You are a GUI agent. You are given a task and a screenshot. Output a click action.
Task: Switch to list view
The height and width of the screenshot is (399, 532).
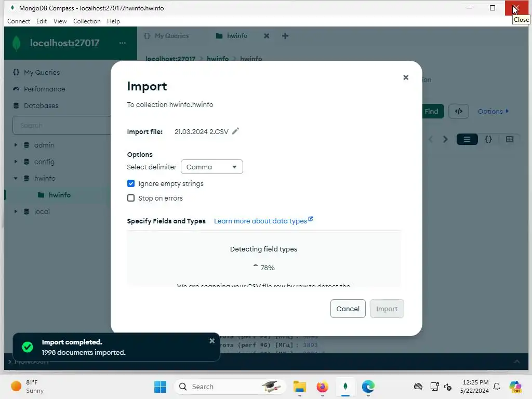[467, 139]
